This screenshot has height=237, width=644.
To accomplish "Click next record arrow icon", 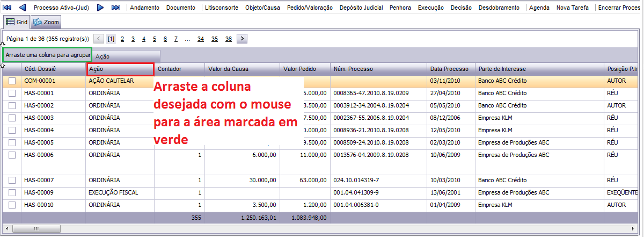I will coord(100,8).
